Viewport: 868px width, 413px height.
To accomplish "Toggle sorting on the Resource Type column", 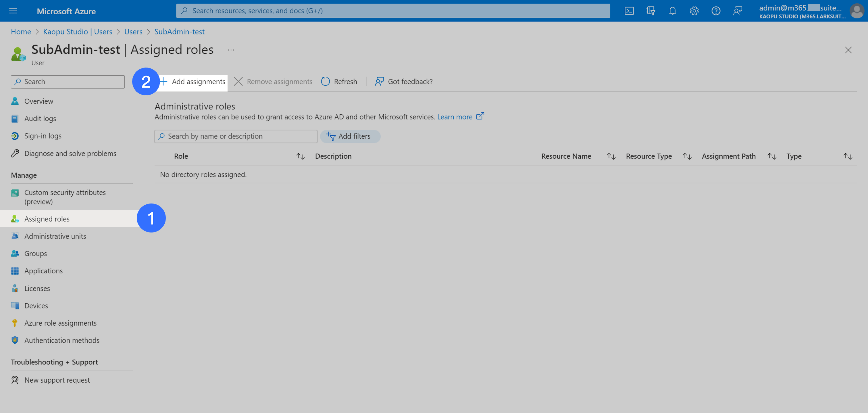I will tap(687, 156).
